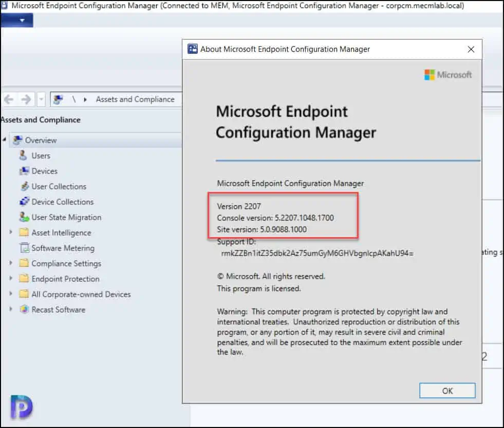This screenshot has width=504, height=428.
Task: Click the Software Metering icon
Action: pos(25,248)
